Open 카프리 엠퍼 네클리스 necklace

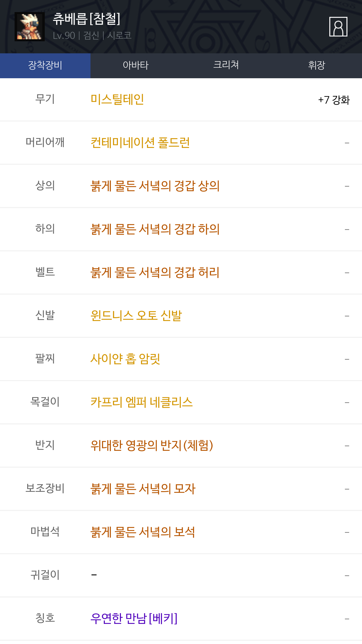click(x=142, y=403)
